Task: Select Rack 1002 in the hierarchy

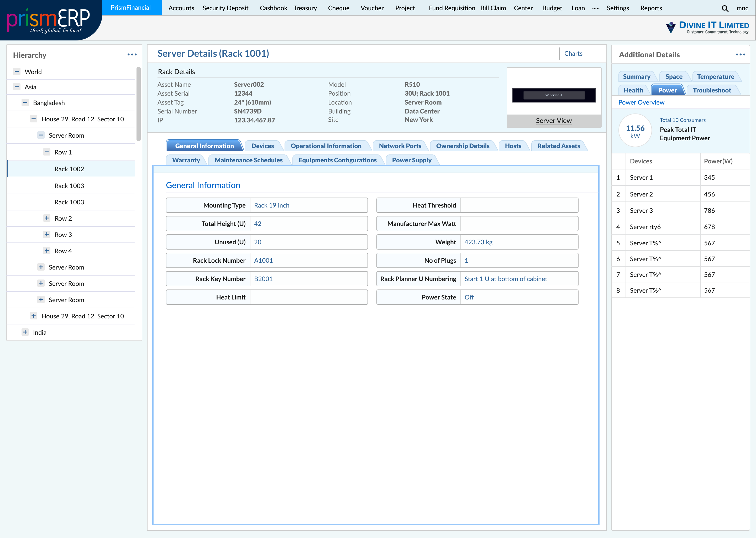Action: coord(71,169)
